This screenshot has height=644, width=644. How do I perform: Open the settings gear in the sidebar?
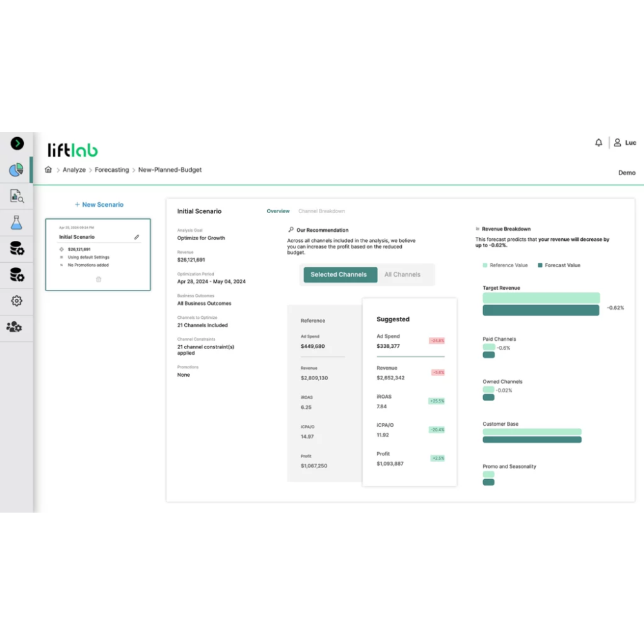tap(16, 301)
